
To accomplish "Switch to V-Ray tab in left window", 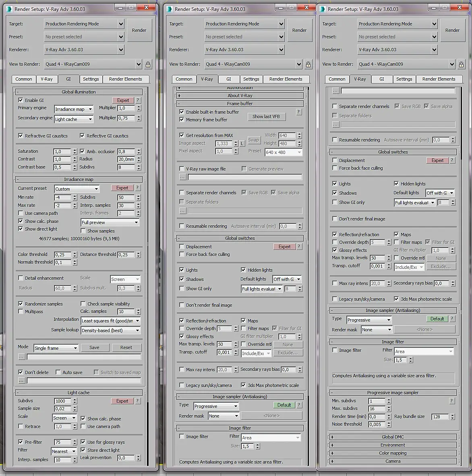I will click(47, 79).
